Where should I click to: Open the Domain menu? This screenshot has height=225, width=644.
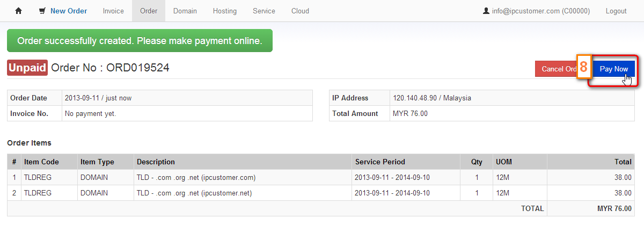pos(185,11)
